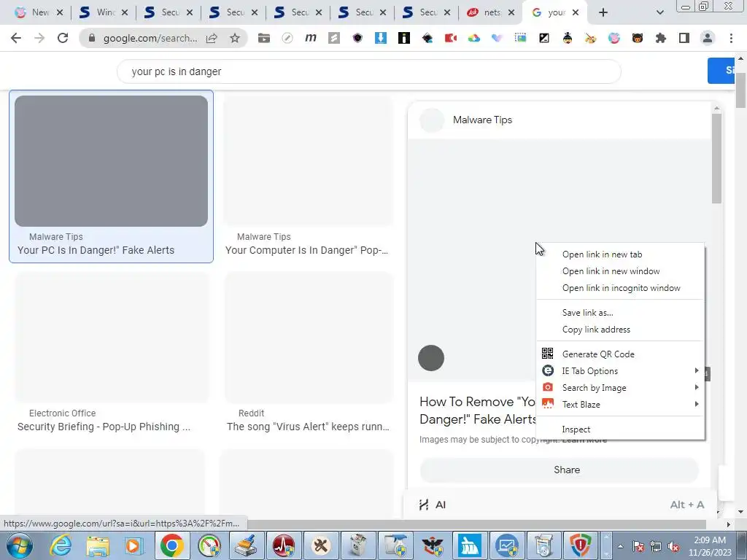Click the dark shield hexagon extension icon
This screenshot has width=747, height=560.
pos(357,38)
